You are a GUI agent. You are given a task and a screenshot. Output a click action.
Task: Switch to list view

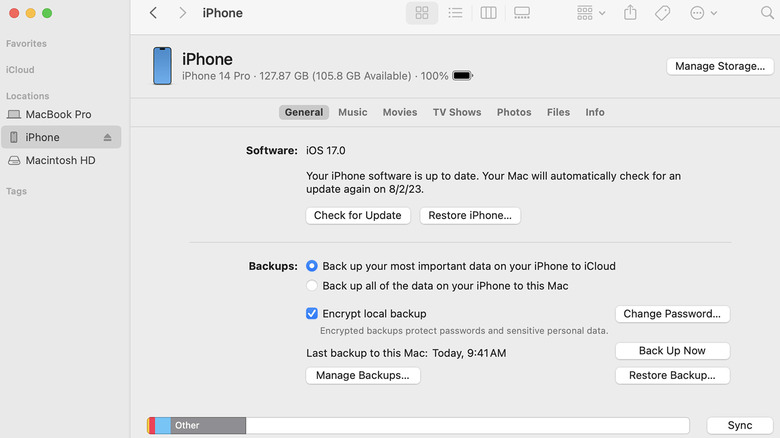tap(455, 13)
